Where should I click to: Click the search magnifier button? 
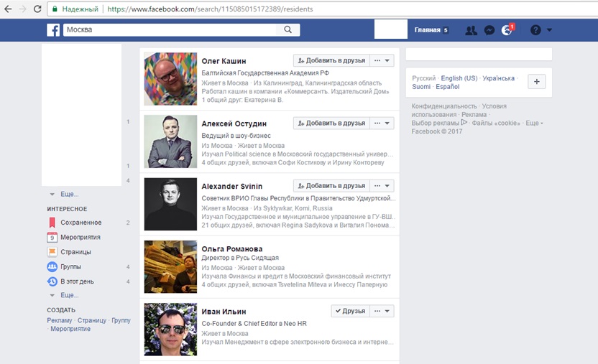point(288,30)
